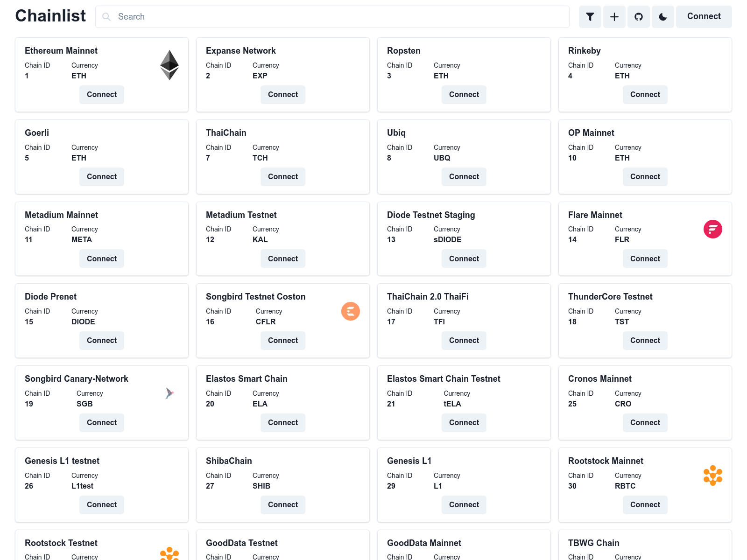Viewport: 747px width, 560px height.
Task: Open the filter options icon
Action: click(590, 17)
